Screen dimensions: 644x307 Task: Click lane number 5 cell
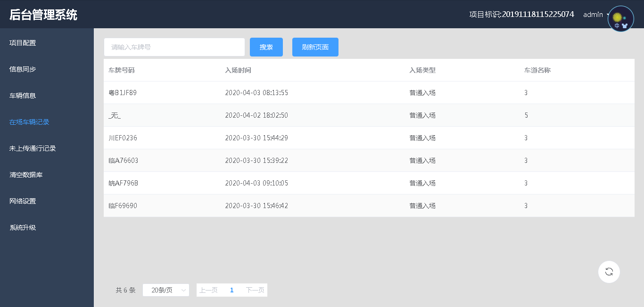pos(526,115)
